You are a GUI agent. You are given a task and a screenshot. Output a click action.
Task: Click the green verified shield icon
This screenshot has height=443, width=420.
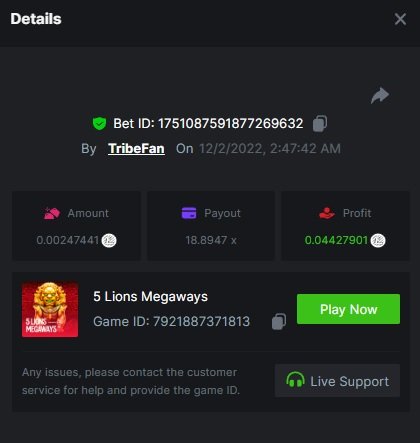pyautogui.click(x=99, y=124)
